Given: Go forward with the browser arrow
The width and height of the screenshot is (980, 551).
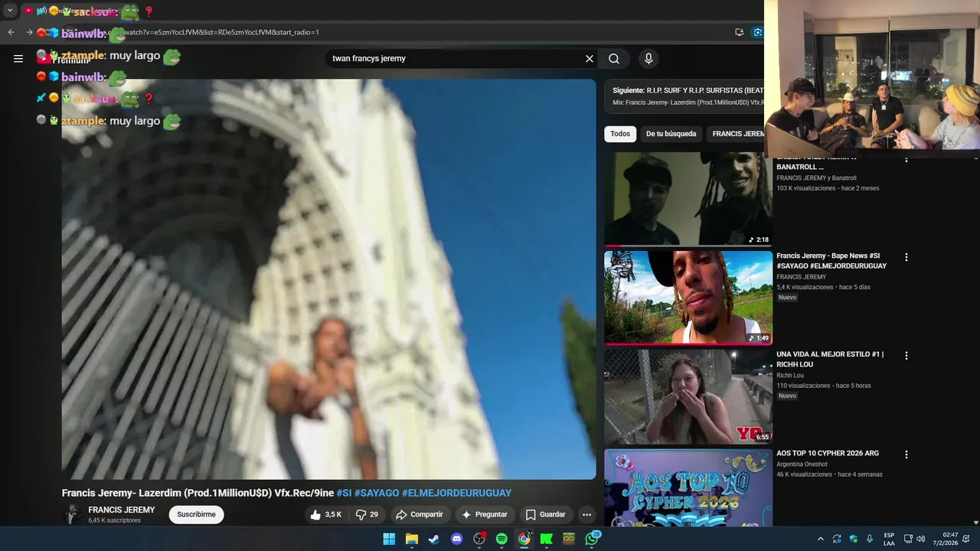Looking at the screenshot, I should click(29, 32).
